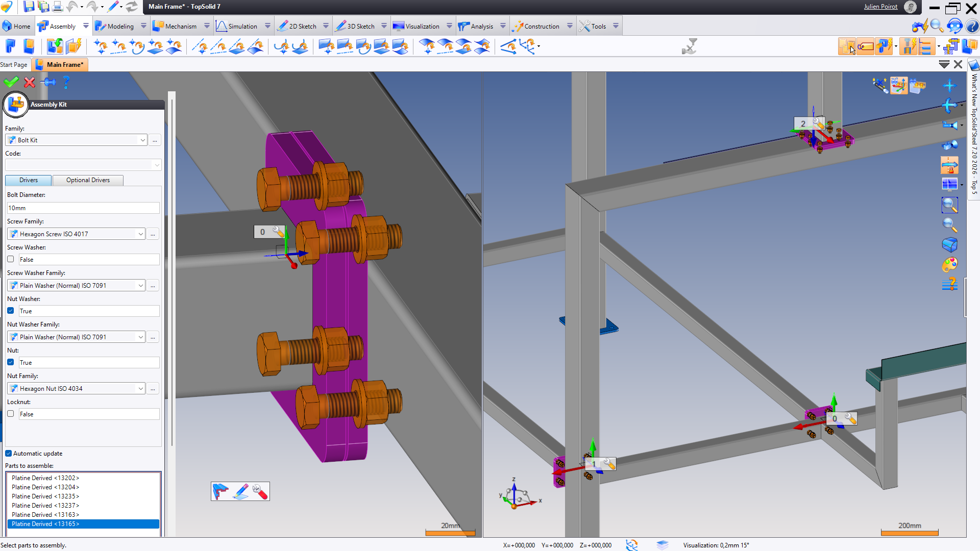Click the zoom magnifier icon in right sidebar

[949, 225]
